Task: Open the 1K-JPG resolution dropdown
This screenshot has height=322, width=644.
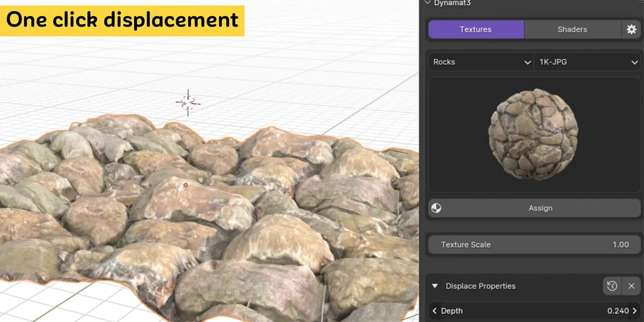Action: pos(587,62)
